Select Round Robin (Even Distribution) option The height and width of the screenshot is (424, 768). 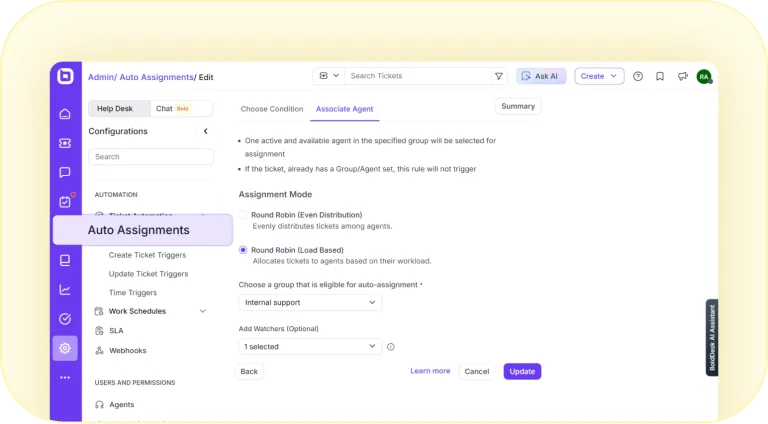pyautogui.click(x=243, y=215)
